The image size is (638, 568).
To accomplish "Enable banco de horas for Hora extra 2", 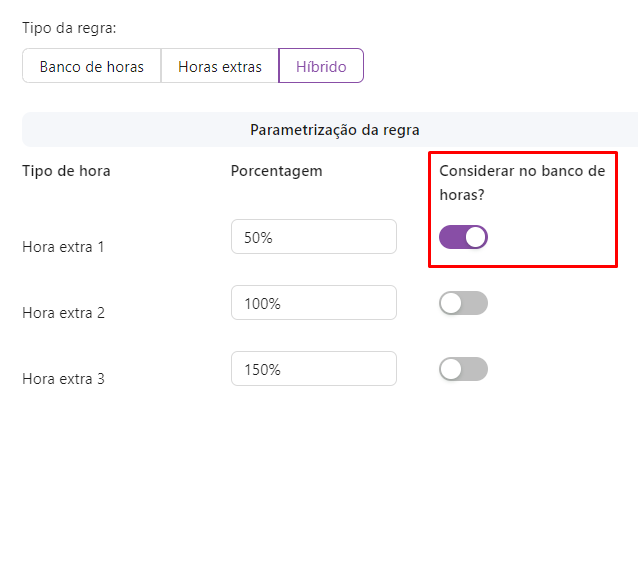I will 463,303.
